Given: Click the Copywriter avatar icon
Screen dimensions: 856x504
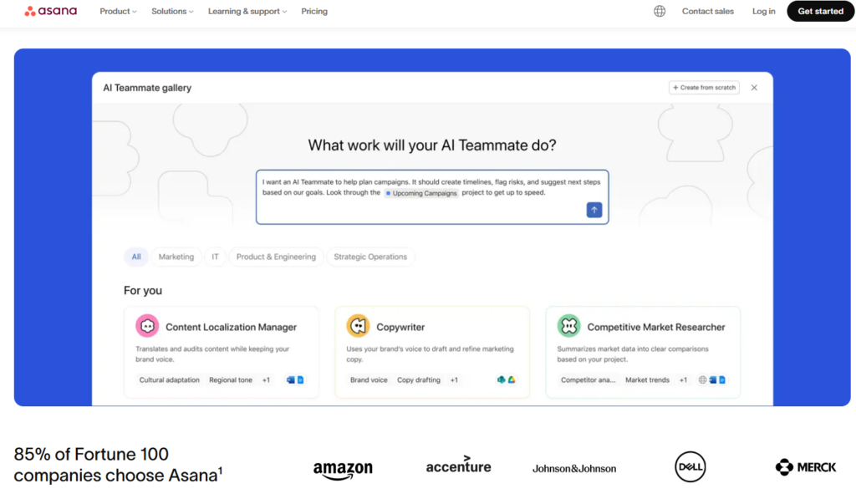Looking at the screenshot, I should [358, 326].
